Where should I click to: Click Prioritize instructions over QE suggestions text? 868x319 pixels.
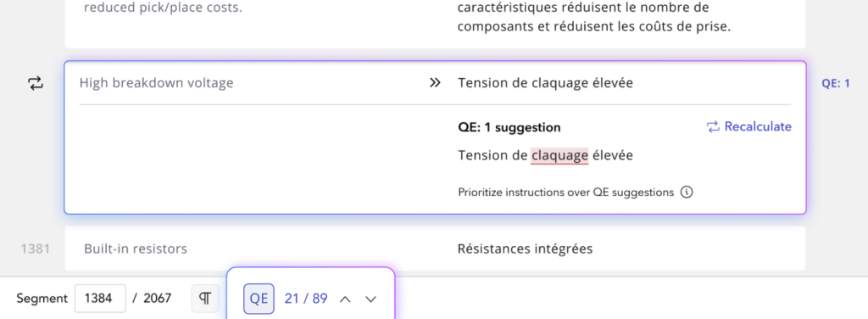(x=565, y=193)
